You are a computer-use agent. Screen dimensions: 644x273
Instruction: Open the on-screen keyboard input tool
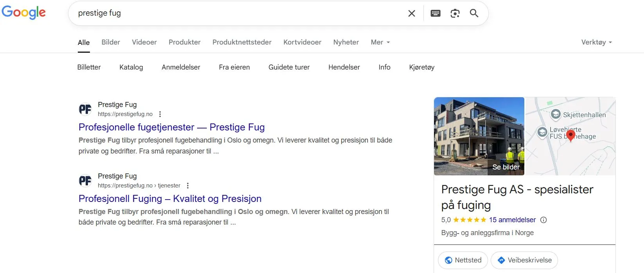[435, 13]
